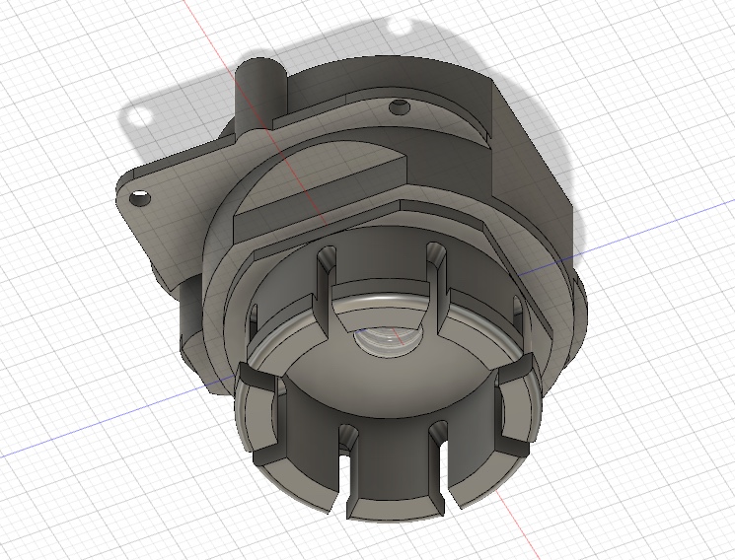The width and height of the screenshot is (735, 560).
Task: Select the cylindrical post at the model's top
Action: coord(260,95)
